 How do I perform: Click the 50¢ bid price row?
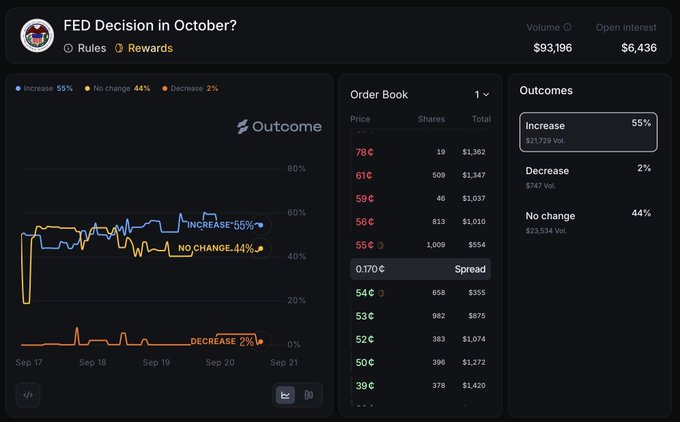420,362
